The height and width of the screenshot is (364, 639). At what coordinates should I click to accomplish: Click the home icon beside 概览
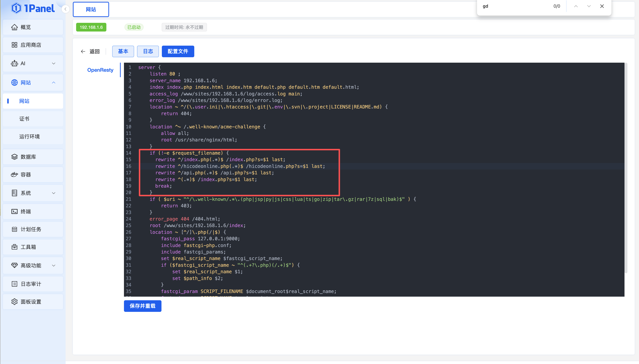[14, 27]
